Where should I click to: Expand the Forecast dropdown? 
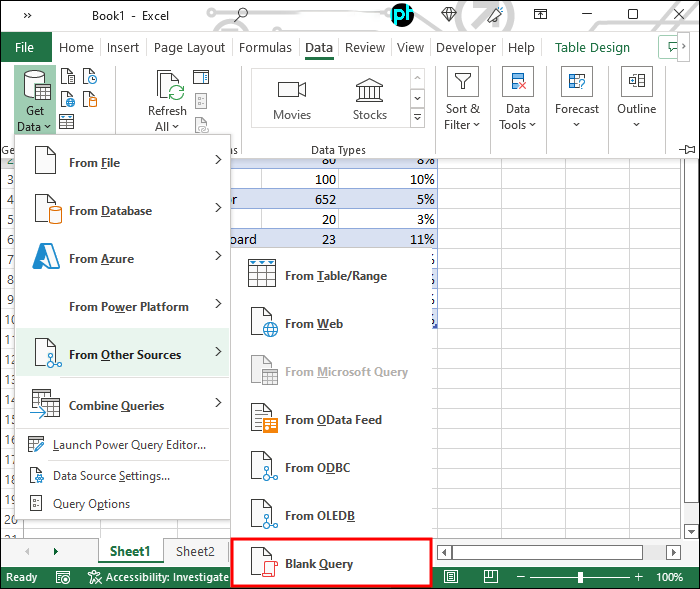tap(577, 100)
